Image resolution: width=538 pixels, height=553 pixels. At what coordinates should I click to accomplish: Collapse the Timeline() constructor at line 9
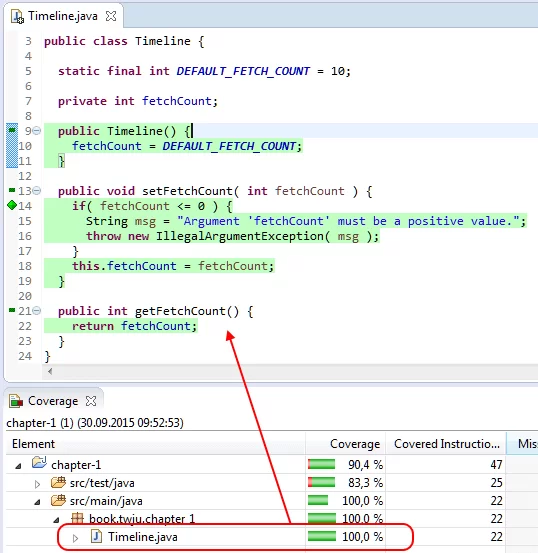pos(37,131)
